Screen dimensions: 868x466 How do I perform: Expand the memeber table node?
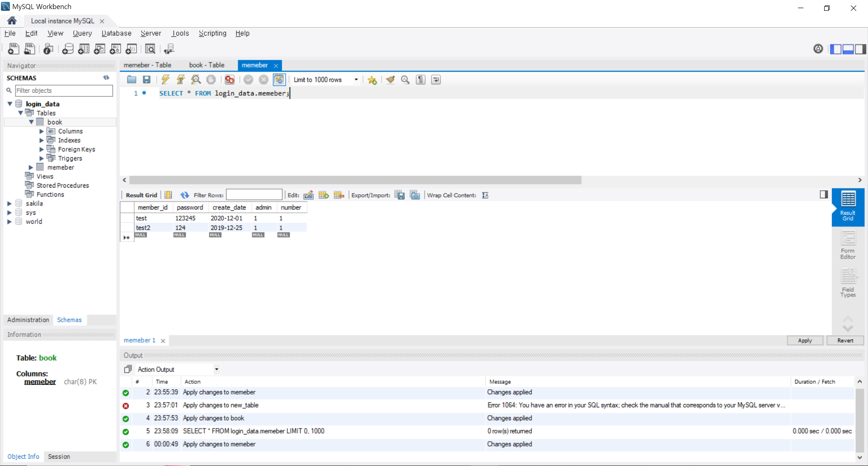click(31, 167)
